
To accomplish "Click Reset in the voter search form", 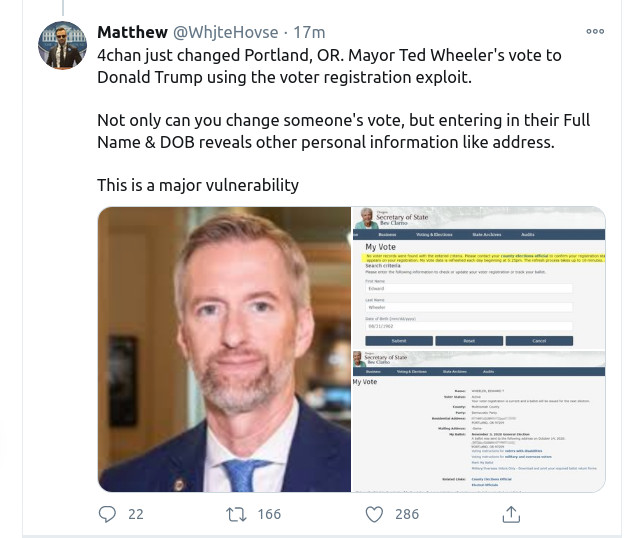I will click(x=467, y=340).
